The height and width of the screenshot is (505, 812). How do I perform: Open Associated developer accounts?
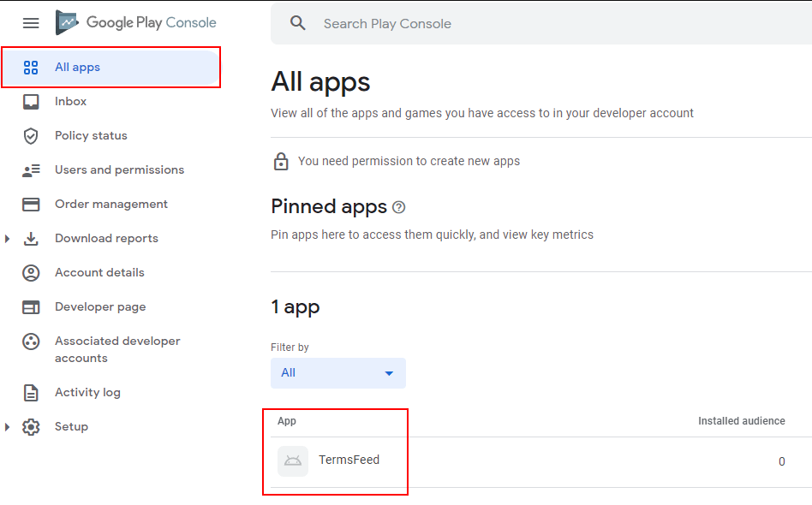click(117, 349)
